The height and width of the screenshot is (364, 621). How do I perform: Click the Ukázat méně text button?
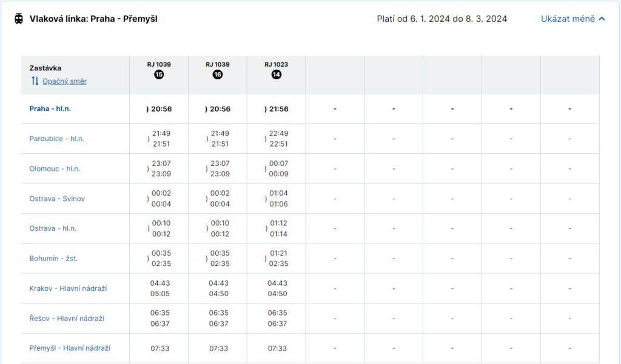pyautogui.click(x=568, y=19)
